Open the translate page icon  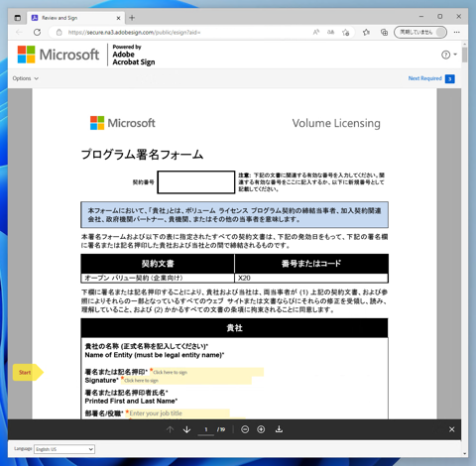330,32
